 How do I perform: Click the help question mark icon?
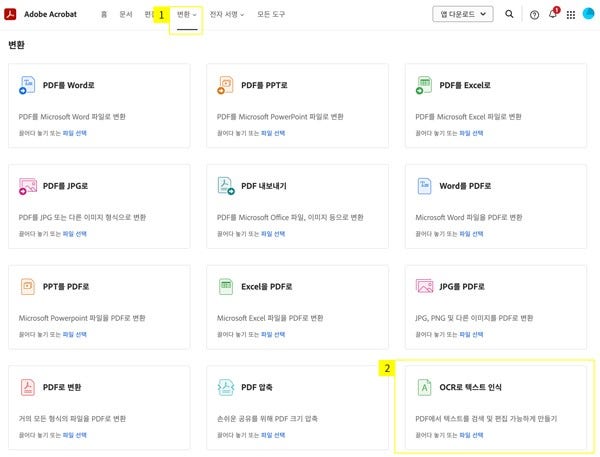point(534,15)
